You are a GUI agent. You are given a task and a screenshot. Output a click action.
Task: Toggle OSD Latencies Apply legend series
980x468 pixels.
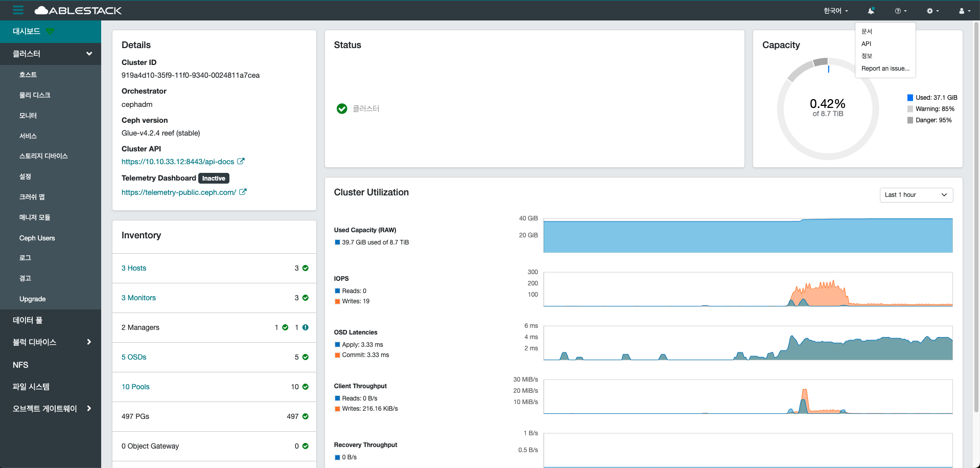(x=337, y=345)
